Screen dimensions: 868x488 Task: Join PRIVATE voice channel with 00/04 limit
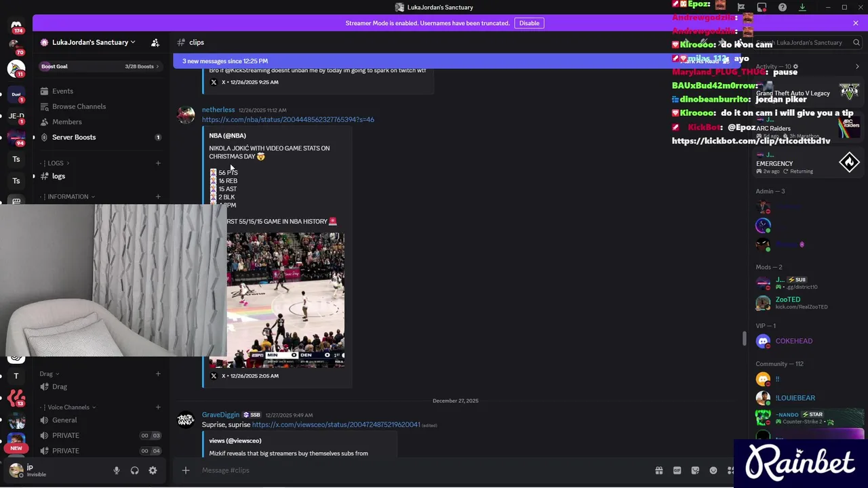100,451
